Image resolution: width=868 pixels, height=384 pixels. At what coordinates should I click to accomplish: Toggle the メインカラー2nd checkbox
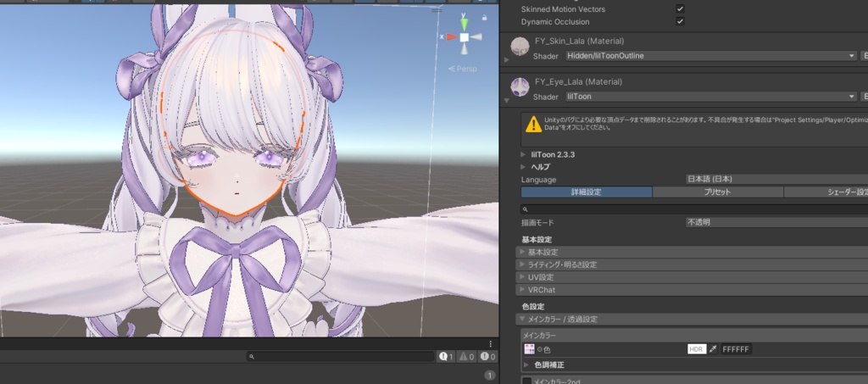point(527,381)
